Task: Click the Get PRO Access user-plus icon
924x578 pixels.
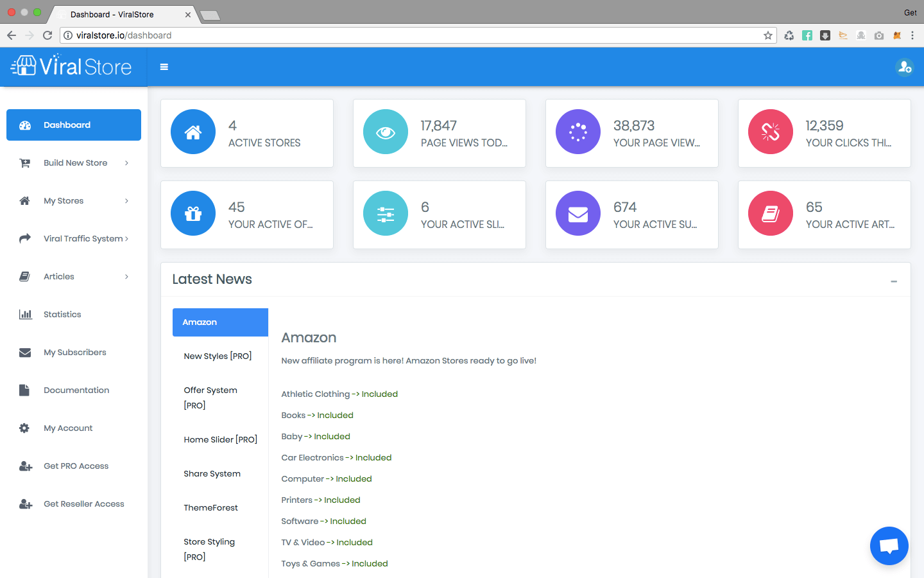Action: click(26, 466)
